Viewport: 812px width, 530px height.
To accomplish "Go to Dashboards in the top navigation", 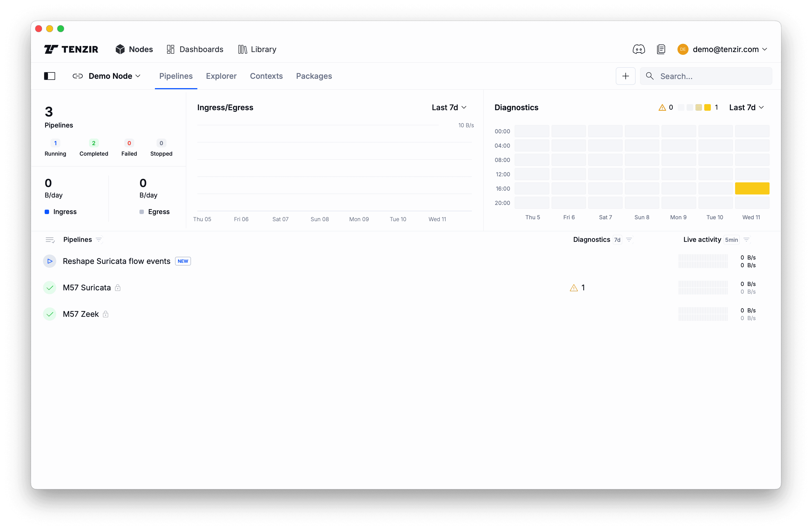I will point(195,50).
